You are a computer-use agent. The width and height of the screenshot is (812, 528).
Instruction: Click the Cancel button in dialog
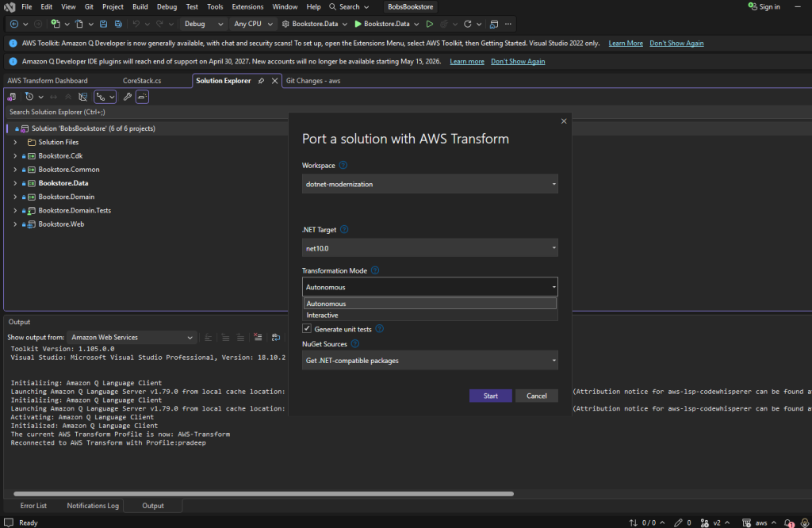coord(537,396)
